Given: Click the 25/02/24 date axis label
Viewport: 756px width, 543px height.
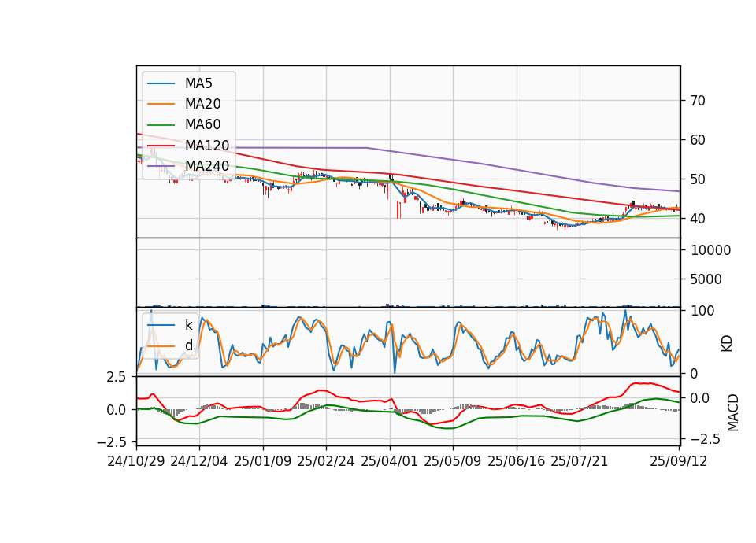Looking at the screenshot, I should (326, 461).
